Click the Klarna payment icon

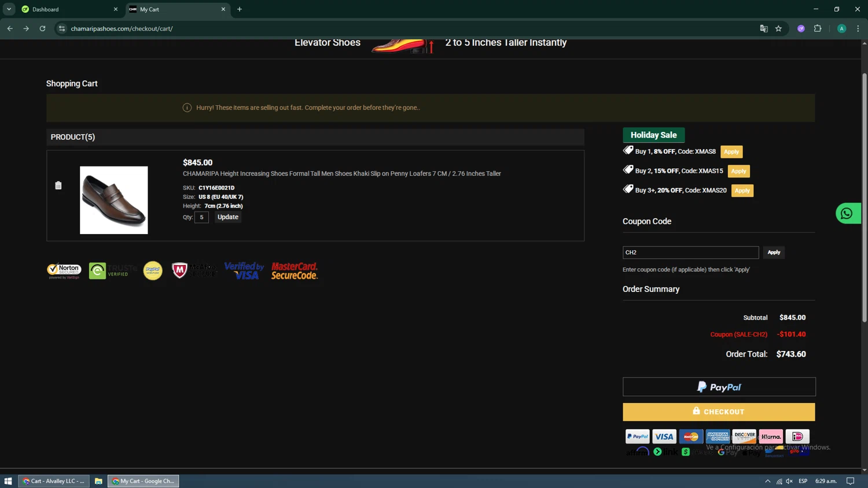(771, 437)
